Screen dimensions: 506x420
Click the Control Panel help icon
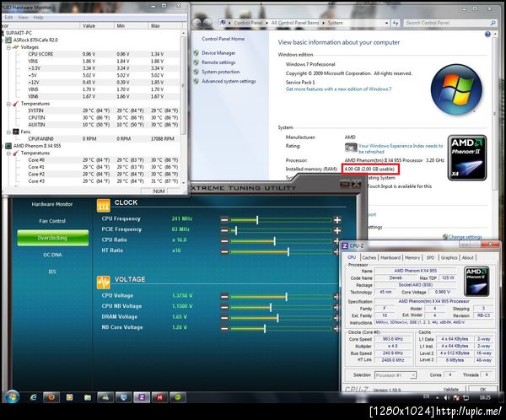pyautogui.click(x=487, y=35)
